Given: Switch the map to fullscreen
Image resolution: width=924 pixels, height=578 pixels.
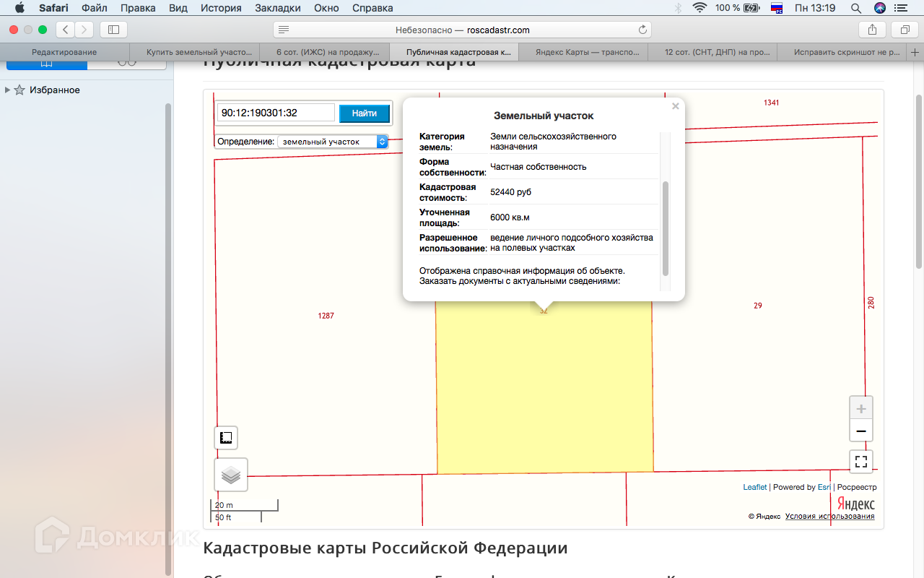Looking at the screenshot, I should coord(860,460).
